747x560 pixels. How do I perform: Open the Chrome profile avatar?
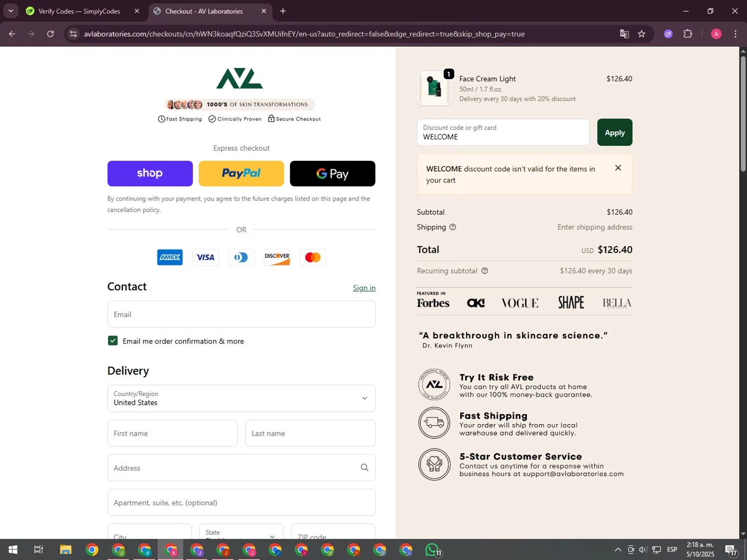[x=716, y=34]
